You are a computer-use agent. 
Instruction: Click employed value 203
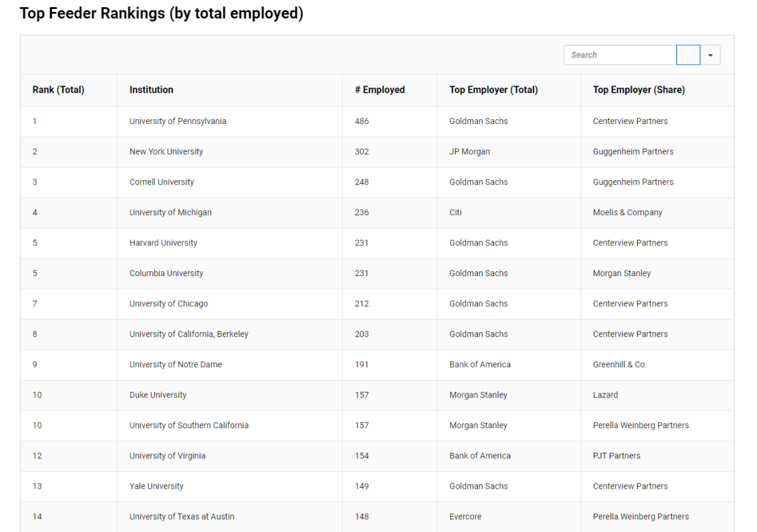point(362,334)
